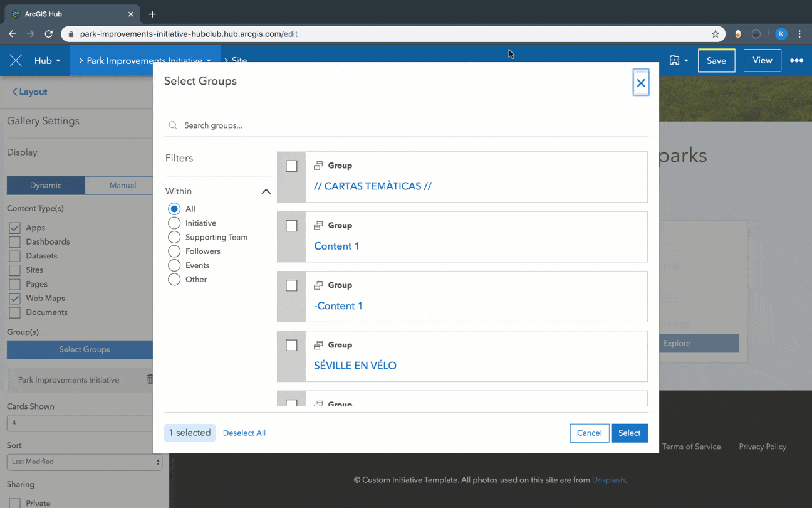Click the search magnifier icon in dialog
The width and height of the screenshot is (812, 508).
173,125
